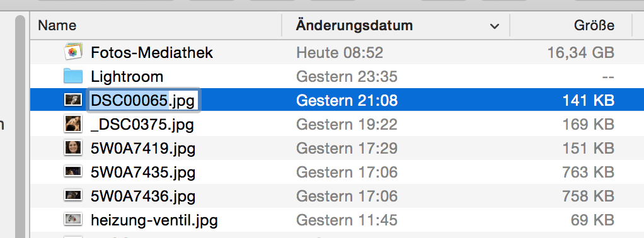This screenshot has height=238, width=644.
Task: Select the heizung-ventil.jpg file icon
Action: click(73, 219)
